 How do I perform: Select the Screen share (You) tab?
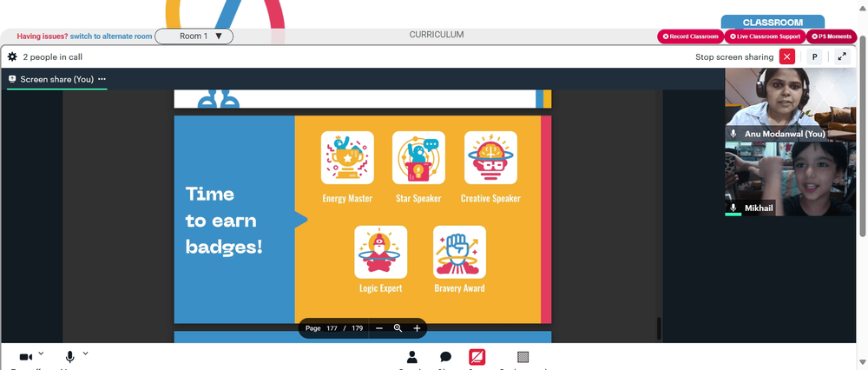(x=57, y=79)
